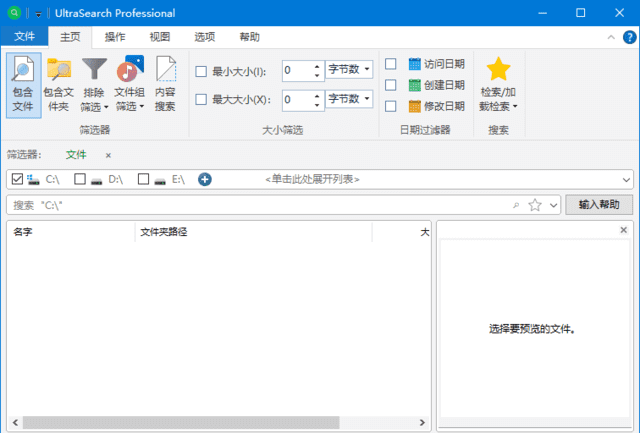The width and height of the screenshot is (640, 433).
Task: Switch to the 操作 ribbon tab
Action: (x=115, y=37)
